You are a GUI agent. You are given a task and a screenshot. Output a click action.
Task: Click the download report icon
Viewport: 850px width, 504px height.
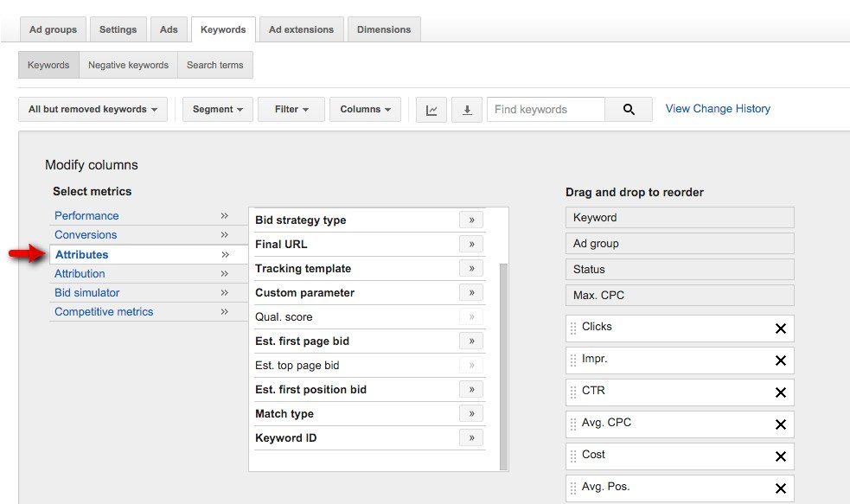click(467, 109)
